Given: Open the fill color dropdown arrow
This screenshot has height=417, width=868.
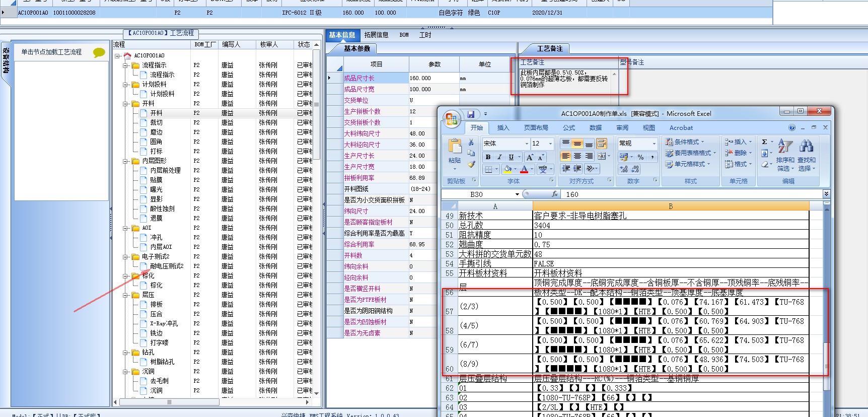Looking at the screenshot, I should [x=515, y=169].
